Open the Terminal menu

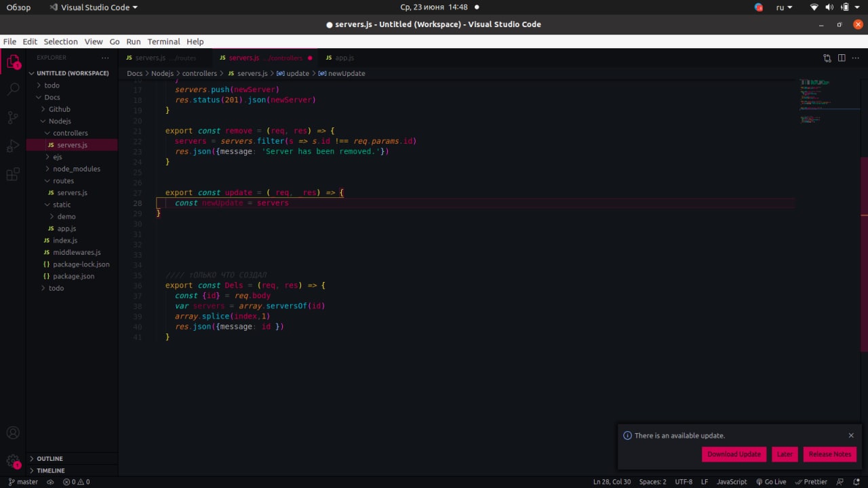pos(163,41)
